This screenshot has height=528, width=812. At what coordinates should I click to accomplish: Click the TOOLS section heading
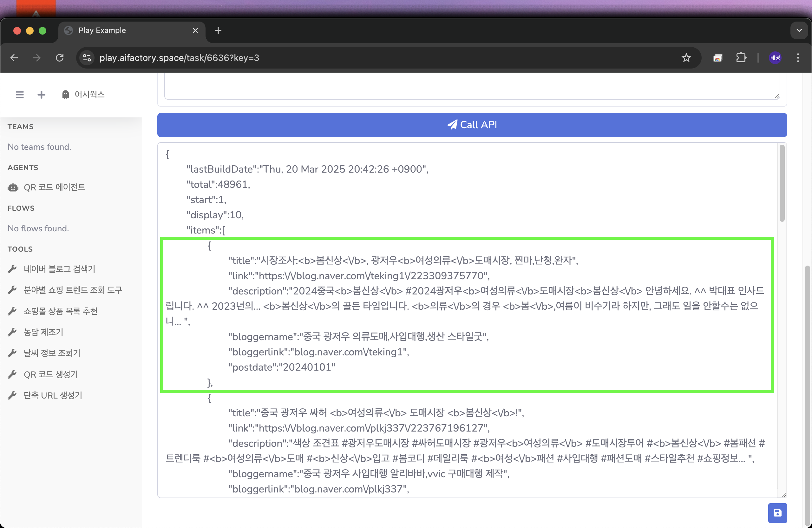[x=20, y=249]
